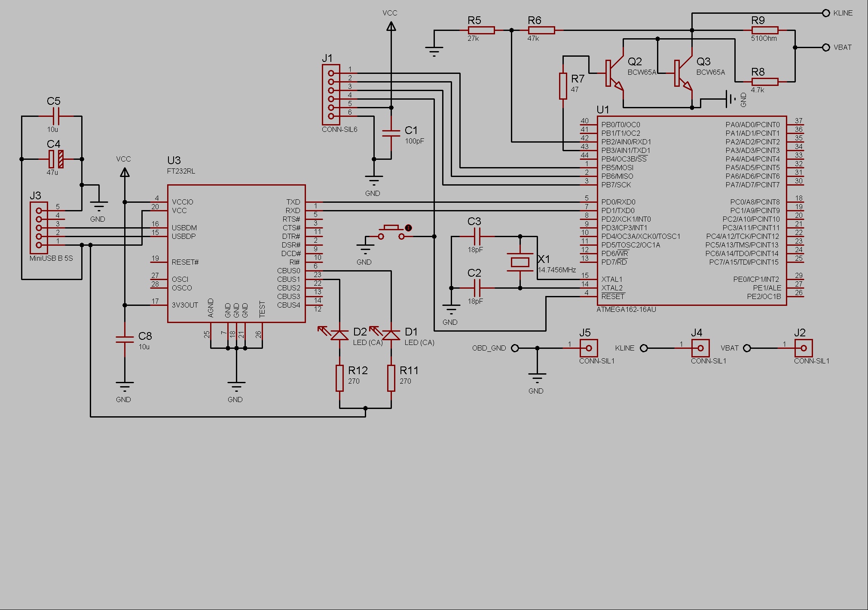Click the R9 510Ohm resistor

pyautogui.click(x=765, y=30)
